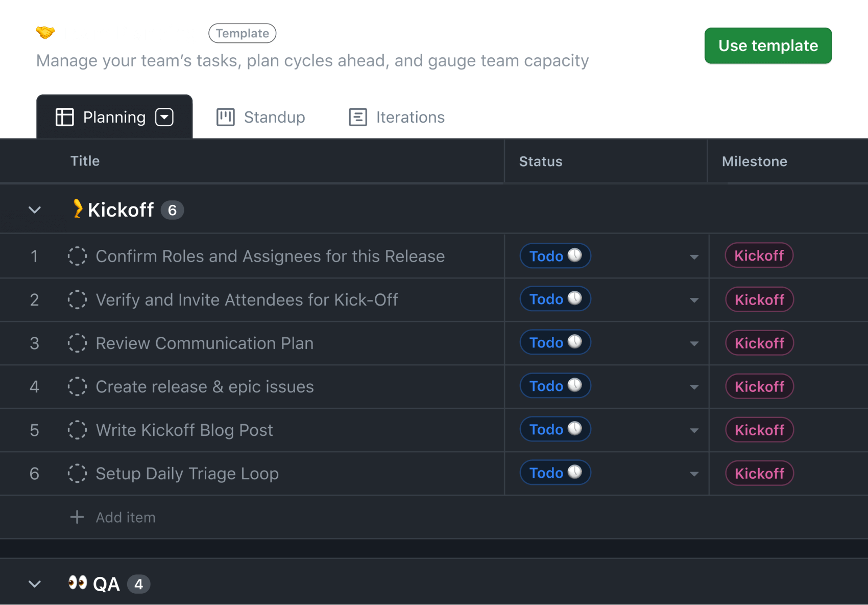Switch to the Standup tab
Screen dimensions: 868x605
pyautogui.click(x=274, y=117)
